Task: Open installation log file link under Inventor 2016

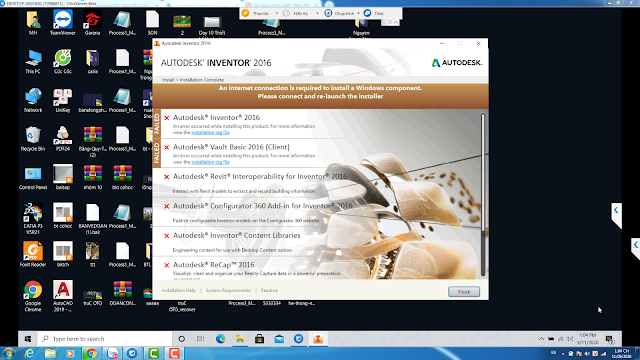Action: pyautogui.click(x=211, y=133)
